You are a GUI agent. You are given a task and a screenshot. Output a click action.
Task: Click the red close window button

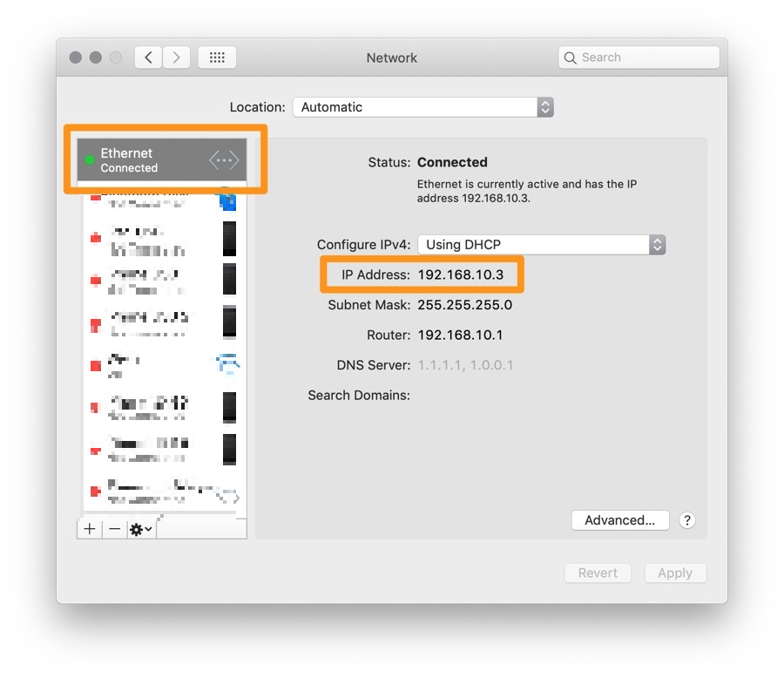tap(76, 58)
